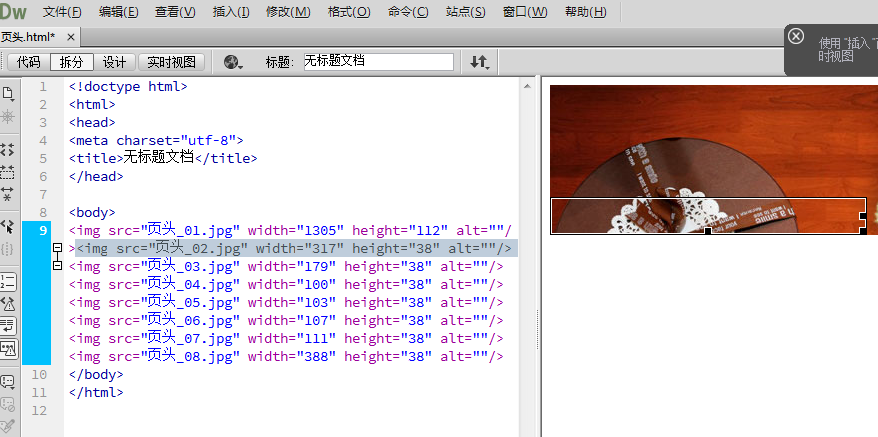Click the 页头_06.jpg img code line

[286, 320]
